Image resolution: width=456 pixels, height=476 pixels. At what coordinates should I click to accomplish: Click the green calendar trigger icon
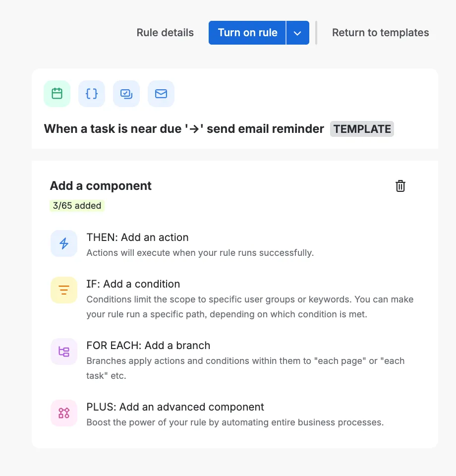(x=57, y=93)
